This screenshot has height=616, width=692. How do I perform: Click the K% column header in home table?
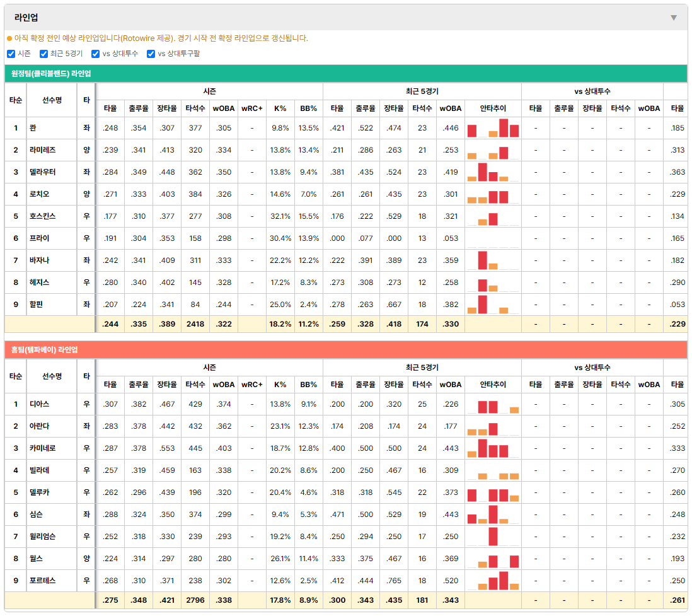280,385
